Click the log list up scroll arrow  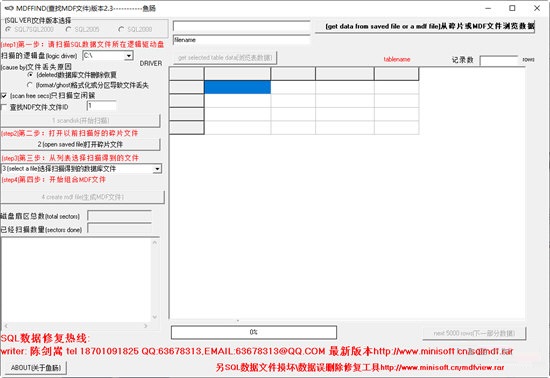coord(155,242)
